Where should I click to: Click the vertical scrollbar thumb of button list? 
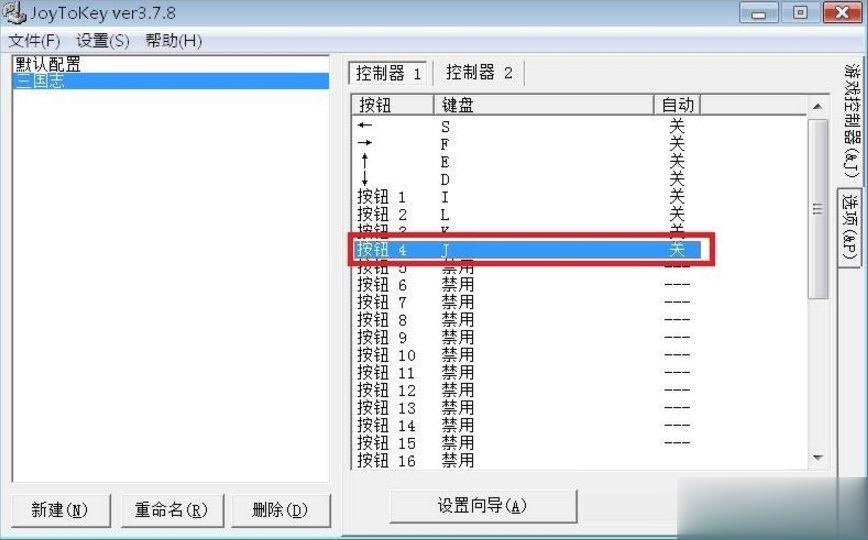(x=818, y=209)
